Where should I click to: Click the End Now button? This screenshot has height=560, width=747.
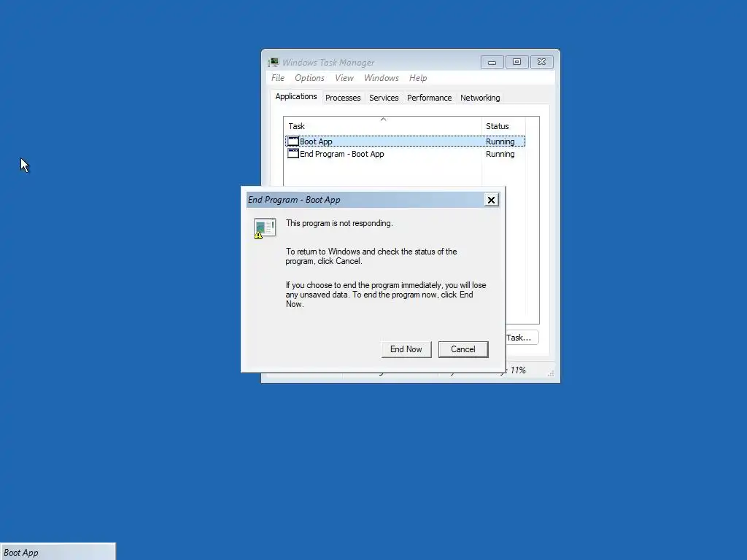tap(406, 349)
